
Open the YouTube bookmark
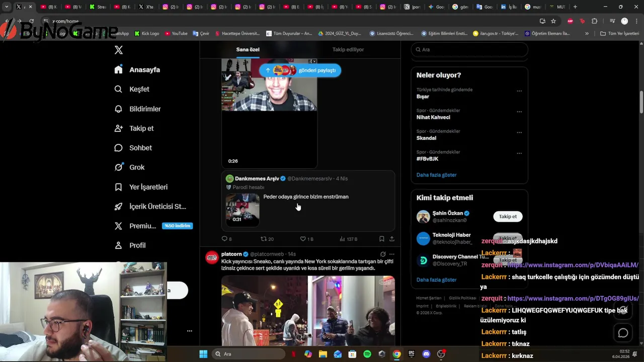tap(176, 34)
